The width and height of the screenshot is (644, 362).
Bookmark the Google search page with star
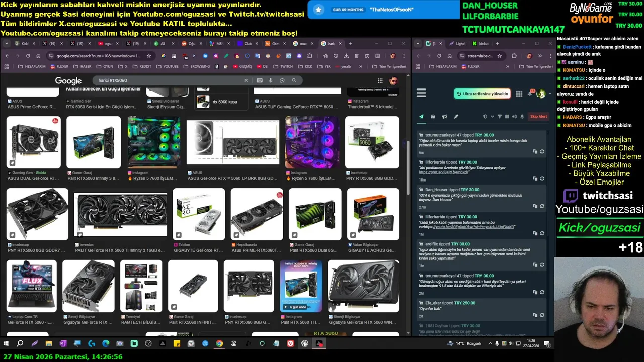point(150,56)
